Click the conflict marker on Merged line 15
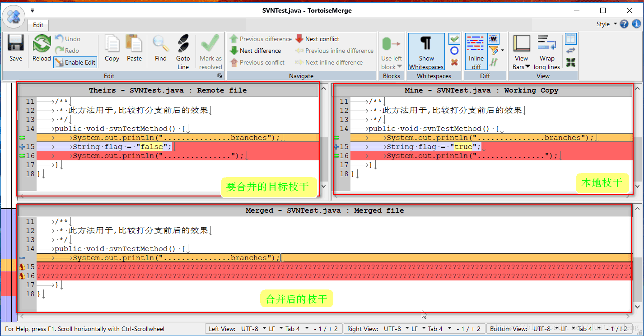 pos(22,267)
